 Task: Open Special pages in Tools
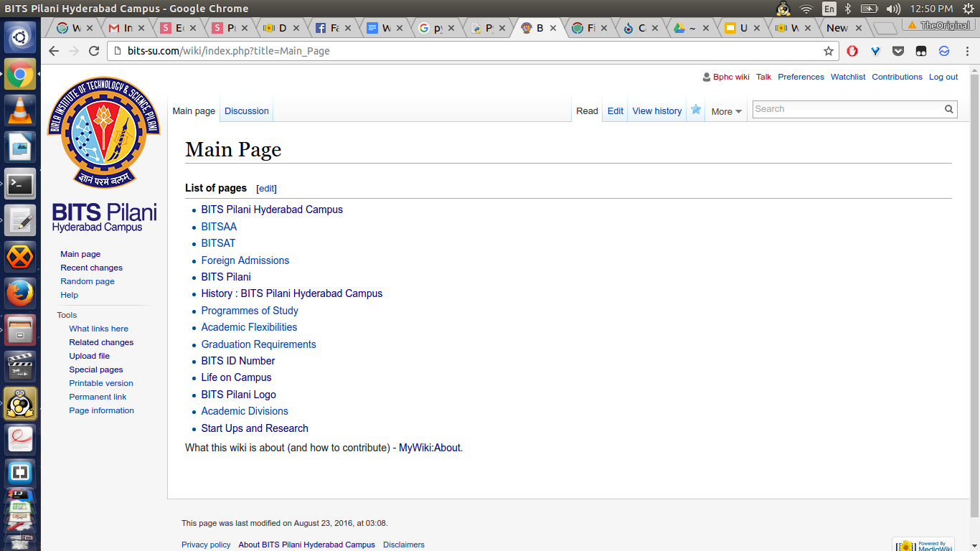tap(96, 369)
